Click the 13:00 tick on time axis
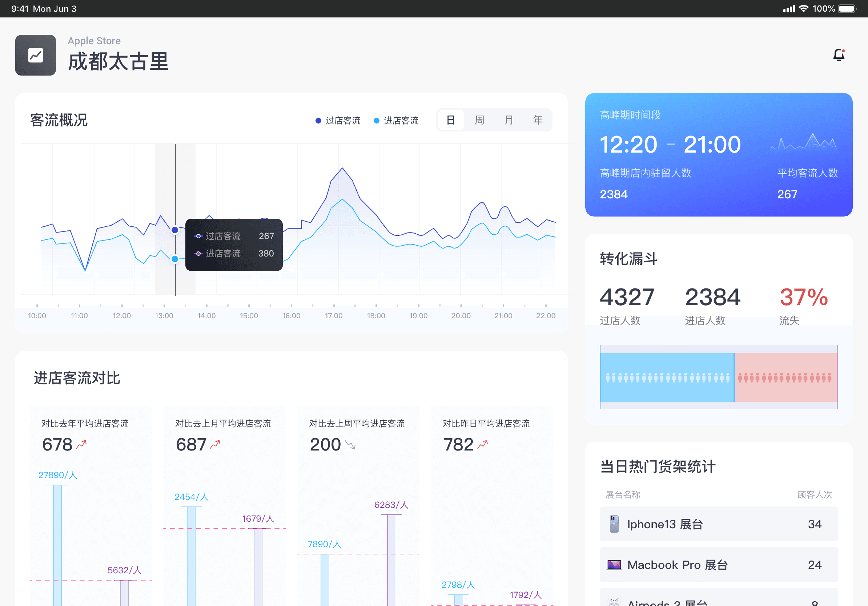 point(164,315)
